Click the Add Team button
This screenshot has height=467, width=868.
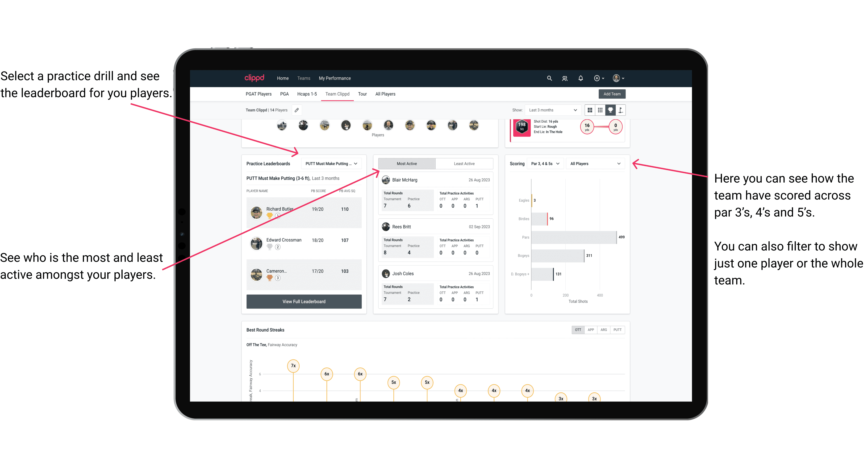click(x=612, y=94)
